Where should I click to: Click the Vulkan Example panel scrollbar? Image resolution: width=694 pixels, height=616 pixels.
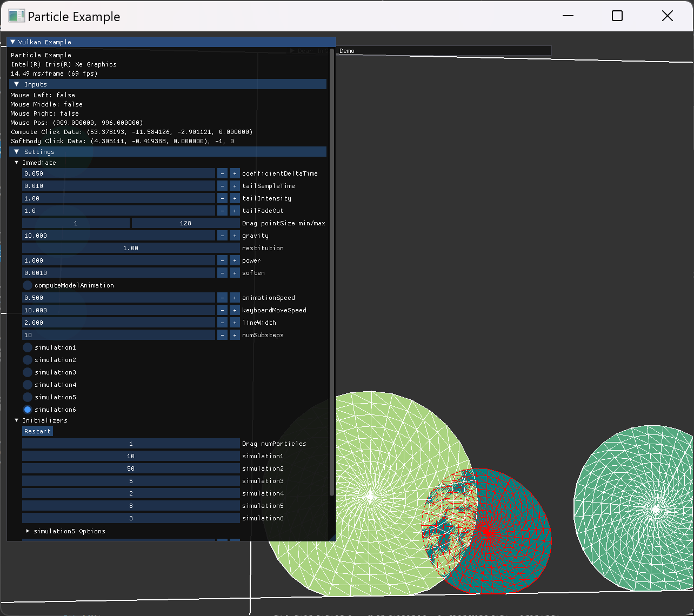click(331, 272)
